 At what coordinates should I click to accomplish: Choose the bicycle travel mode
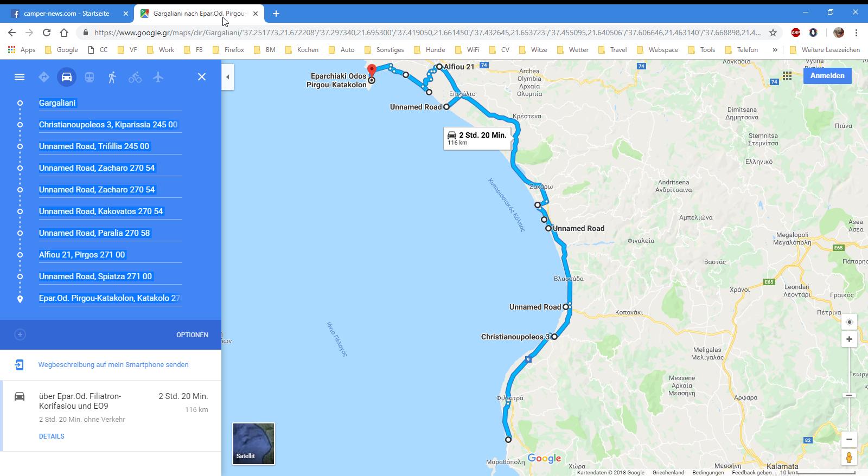[135, 77]
